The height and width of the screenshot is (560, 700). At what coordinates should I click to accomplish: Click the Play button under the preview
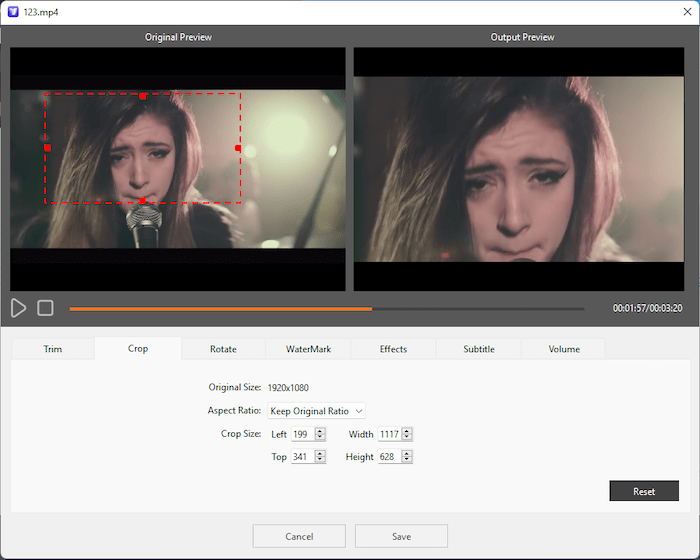18,308
